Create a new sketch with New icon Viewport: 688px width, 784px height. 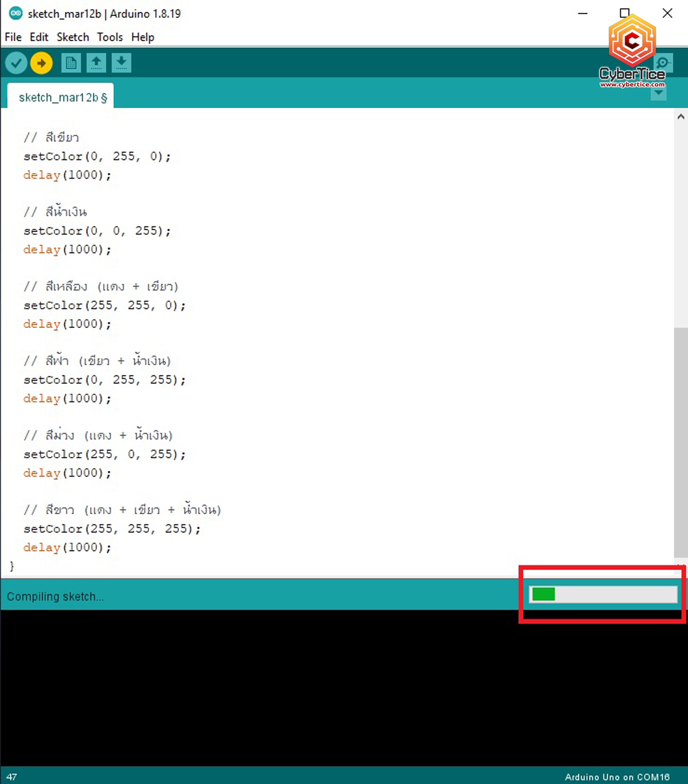tap(71, 63)
